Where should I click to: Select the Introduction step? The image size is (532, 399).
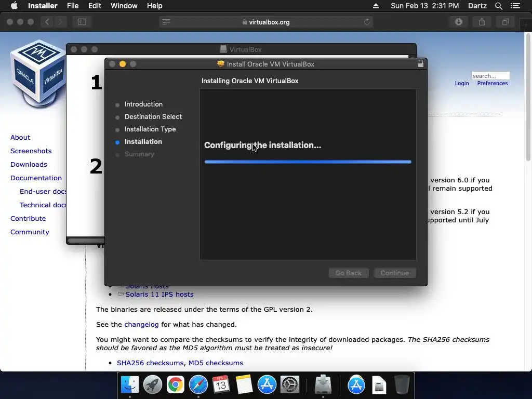(x=143, y=104)
